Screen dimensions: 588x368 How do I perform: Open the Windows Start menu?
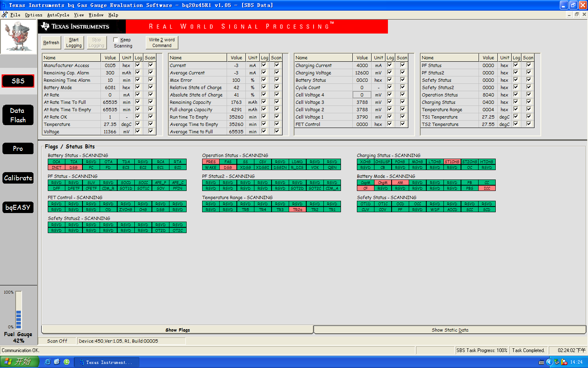click(x=20, y=362)
